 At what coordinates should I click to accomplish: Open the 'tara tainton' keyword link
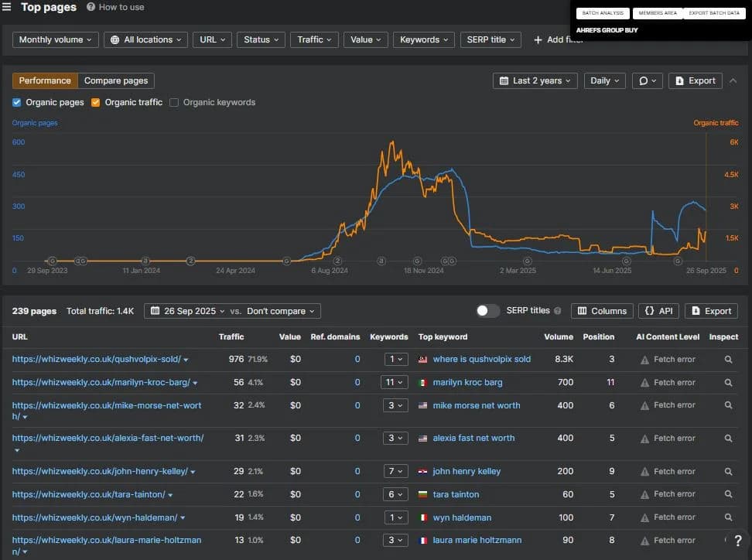[x=456, y=494]
